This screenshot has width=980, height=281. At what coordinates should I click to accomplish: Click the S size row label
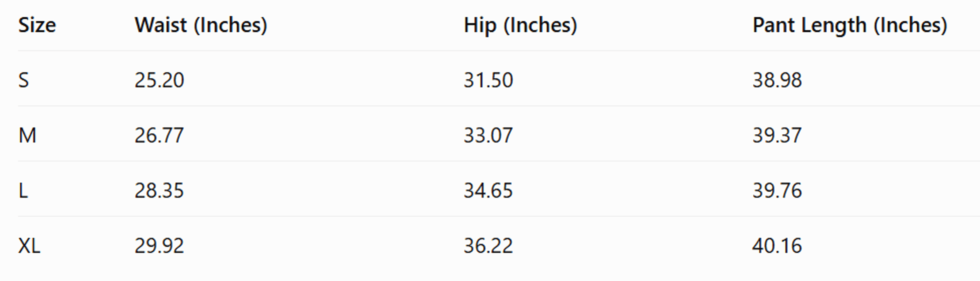[23, 80]
